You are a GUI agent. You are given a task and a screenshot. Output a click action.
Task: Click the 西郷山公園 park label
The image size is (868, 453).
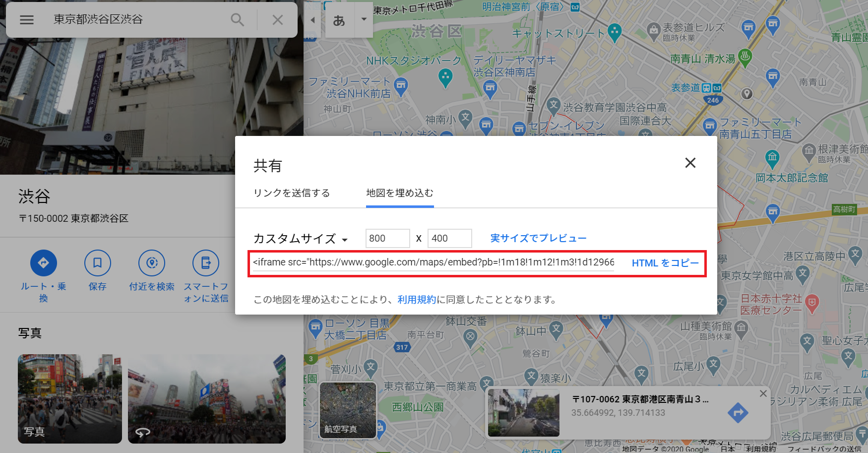(418, 407)
